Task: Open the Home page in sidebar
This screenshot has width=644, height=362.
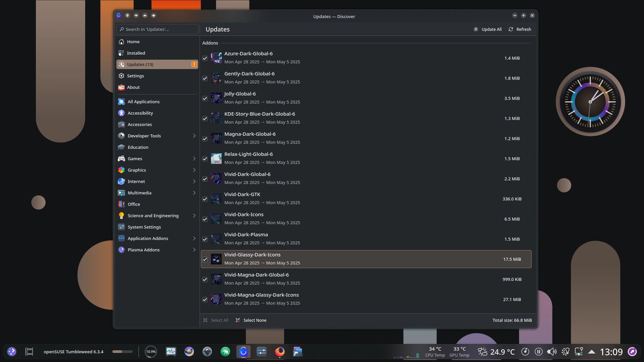Action: (157, 42)
